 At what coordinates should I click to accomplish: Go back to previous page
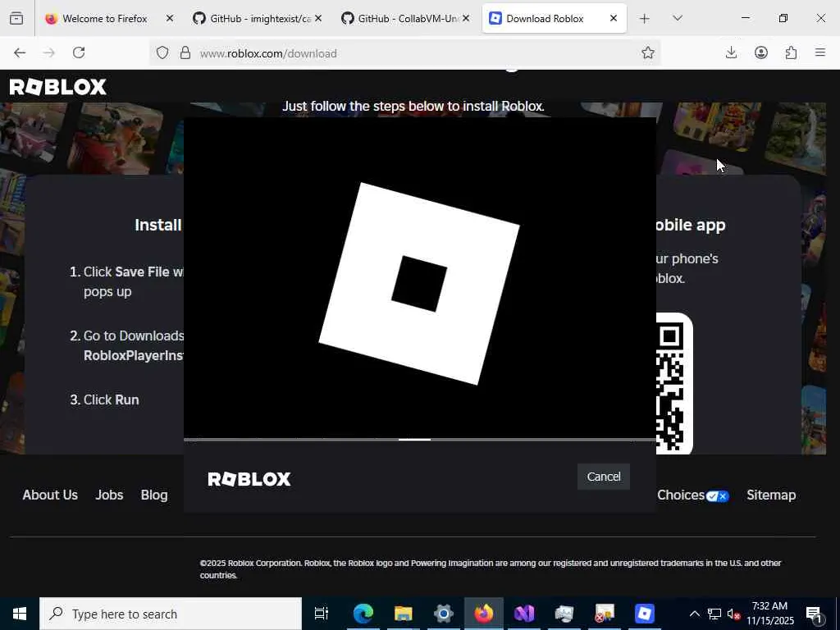tap(20, 53)
